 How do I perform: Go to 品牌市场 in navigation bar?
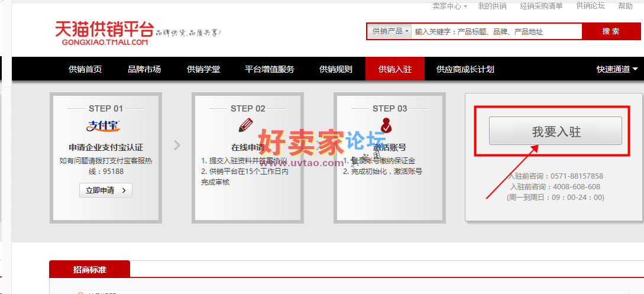click(x=144, y=69)
